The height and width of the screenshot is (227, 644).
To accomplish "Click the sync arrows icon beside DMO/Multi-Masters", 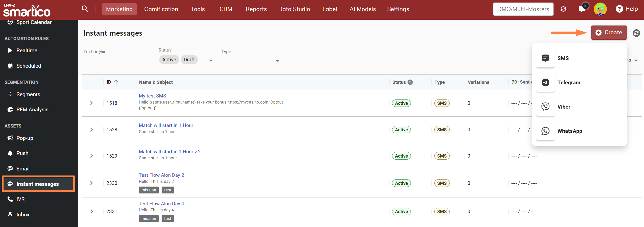I will [563, 9].
